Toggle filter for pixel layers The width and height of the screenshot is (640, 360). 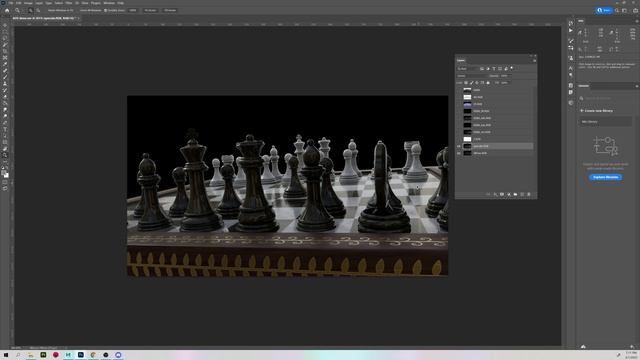click(482, 69)
